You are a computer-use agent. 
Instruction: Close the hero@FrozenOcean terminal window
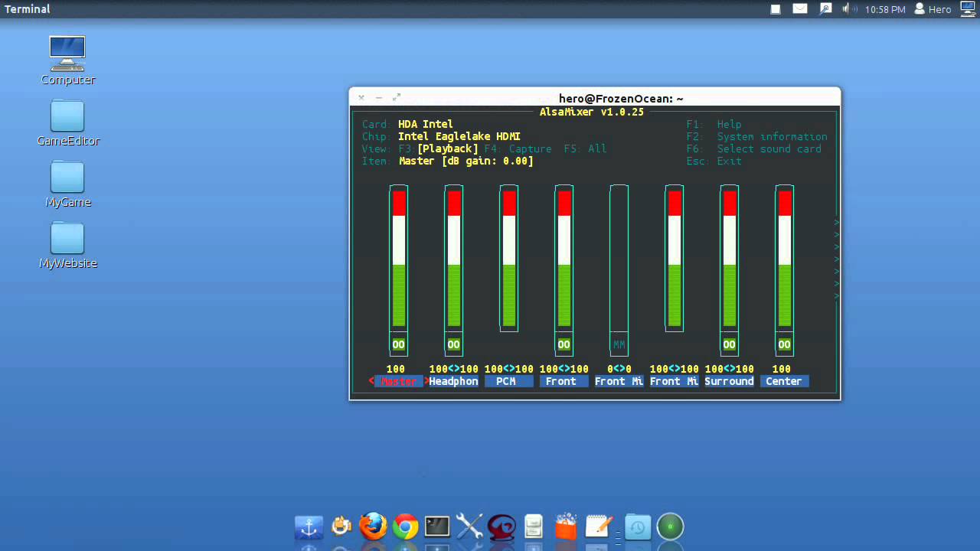361,97
